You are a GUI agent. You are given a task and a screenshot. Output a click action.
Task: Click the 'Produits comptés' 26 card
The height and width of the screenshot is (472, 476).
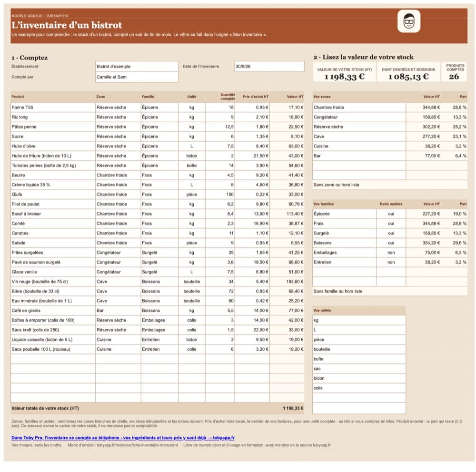pyautogui.click(x=455, y=72)
